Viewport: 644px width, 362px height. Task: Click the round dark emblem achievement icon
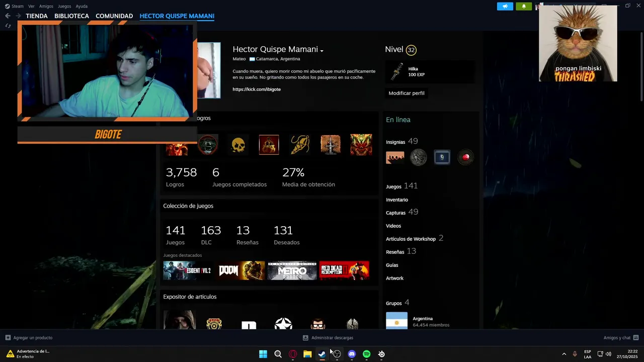point(208,145)
